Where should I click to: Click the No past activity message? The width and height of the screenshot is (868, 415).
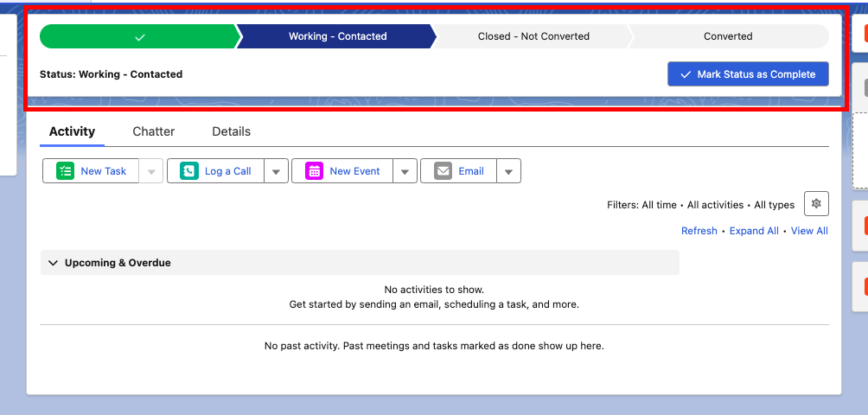coord(434,347)
